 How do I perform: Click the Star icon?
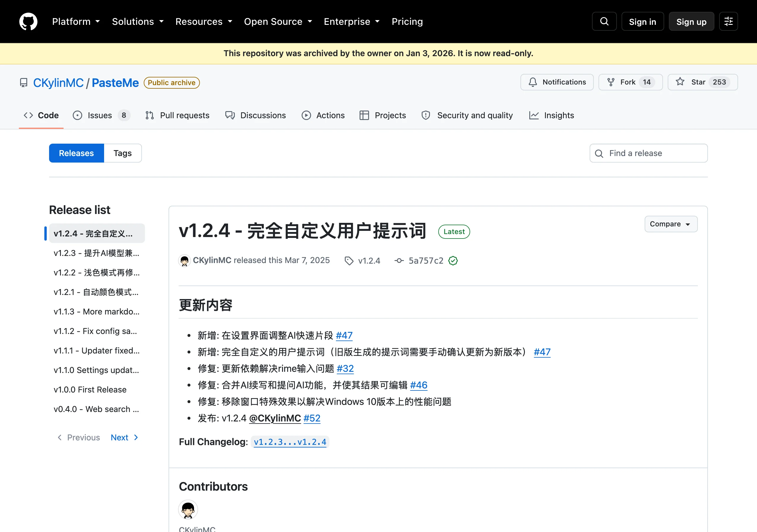click(680, 82)
